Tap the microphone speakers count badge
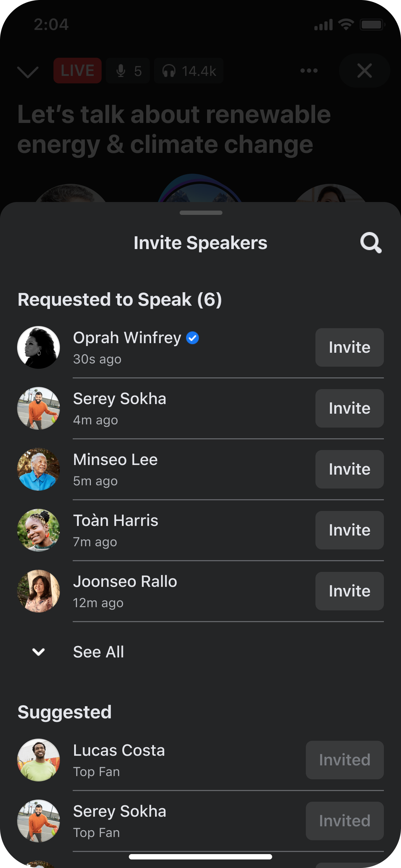The height and width of the screenshot is (868, 401). point(128,71)
